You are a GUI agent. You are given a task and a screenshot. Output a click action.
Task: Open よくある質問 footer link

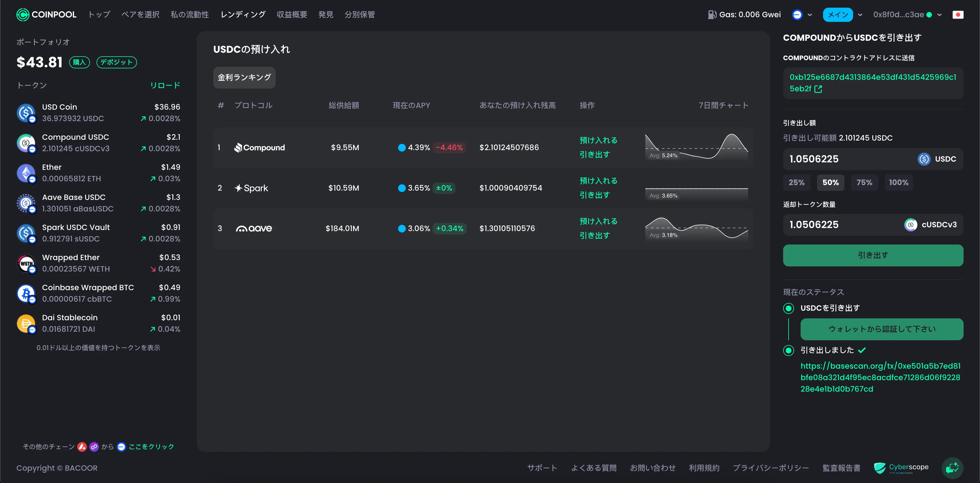tap(593, 468)
